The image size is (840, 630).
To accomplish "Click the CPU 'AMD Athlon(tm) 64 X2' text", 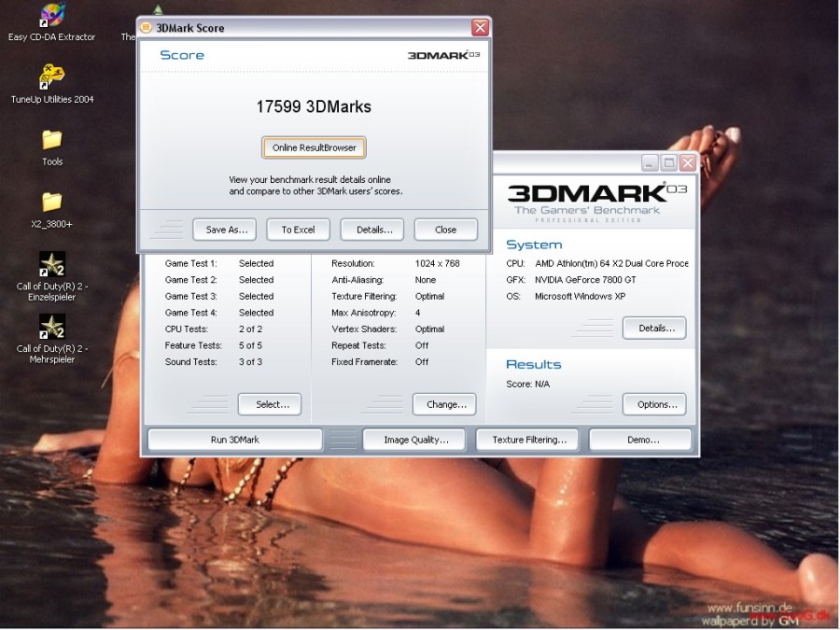I will (x=611, y=263).
